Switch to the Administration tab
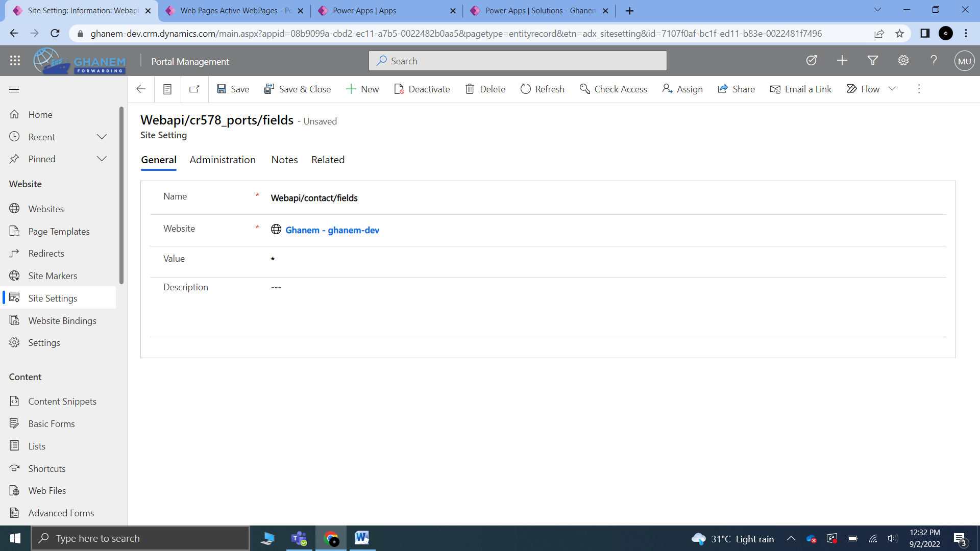Viewport: 980px width, 551px height. [223, 160]
